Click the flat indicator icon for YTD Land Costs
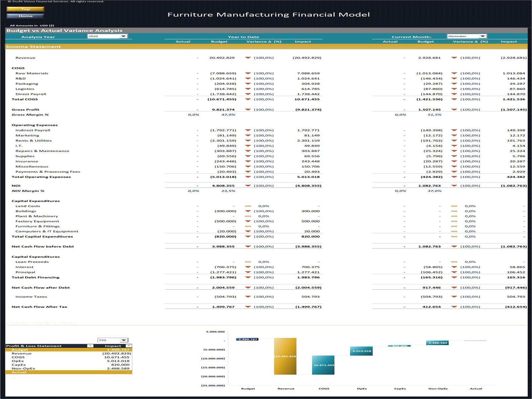 (x=248, y=206)
